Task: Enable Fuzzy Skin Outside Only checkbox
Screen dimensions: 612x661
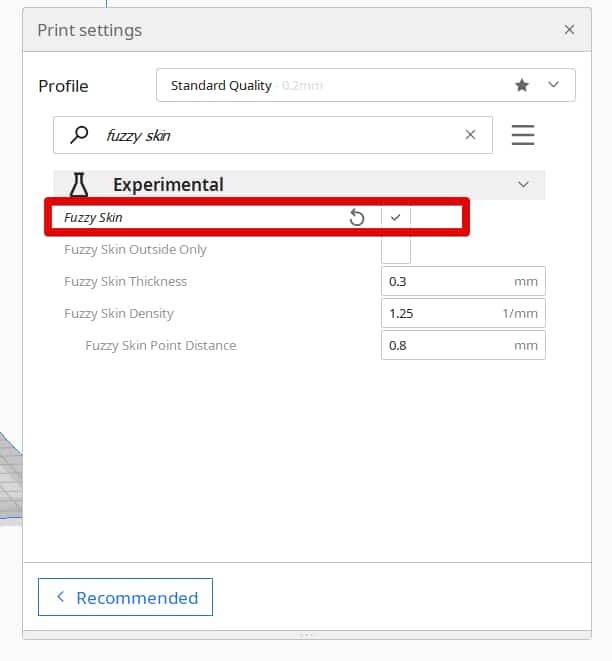Action: tap(396, 250)
